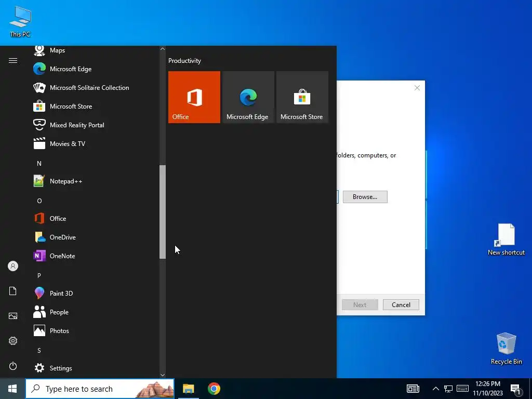
Task: Open Documents from the Start sidebar
Action: 13,291
